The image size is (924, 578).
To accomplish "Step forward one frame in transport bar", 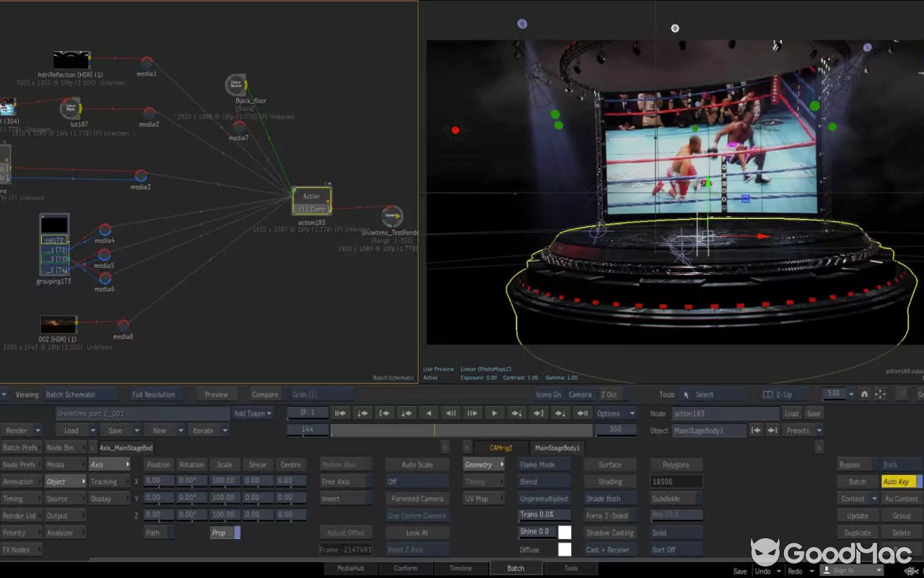I will [473, 413].
